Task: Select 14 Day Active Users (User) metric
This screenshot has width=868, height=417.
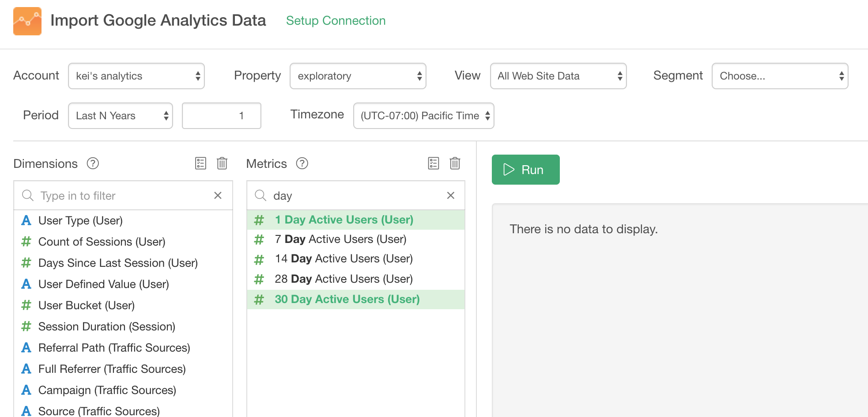Action: (x=356, y=259)
